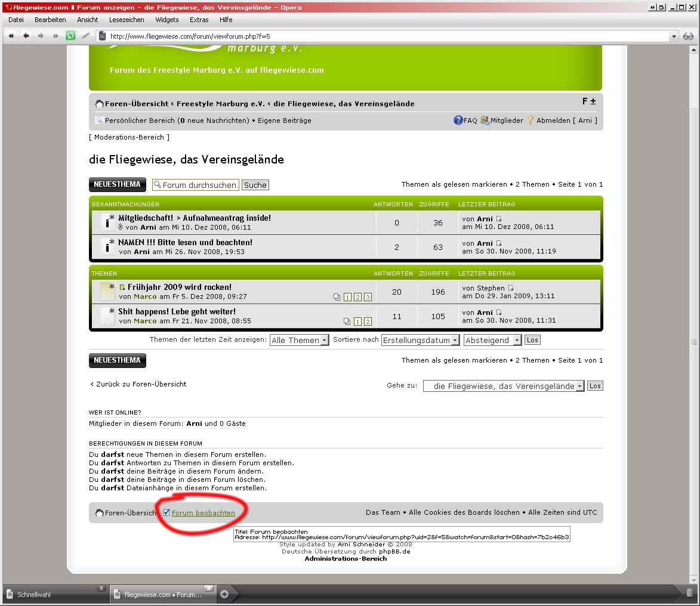700x606 pixels.
Task: Log out Arni via the Abmelden key icon
Action: click(x=531, y=120)
